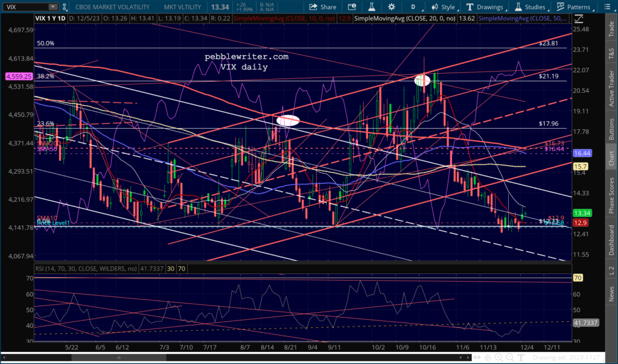The height and width of the screenshot is (364, 618).
Task: Click the 50.0% Fibonacci label
Action: [46, 43]
